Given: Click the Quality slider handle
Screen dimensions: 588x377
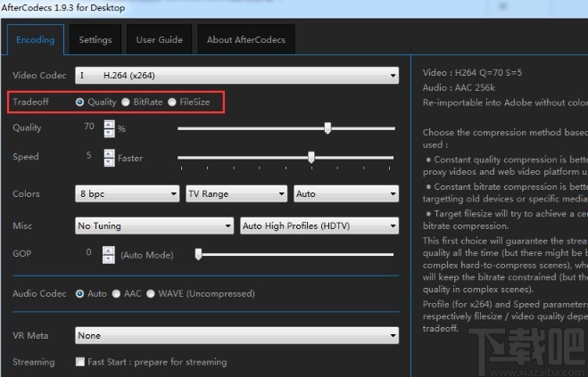Looking at the screenshot, I should point(327,128).
